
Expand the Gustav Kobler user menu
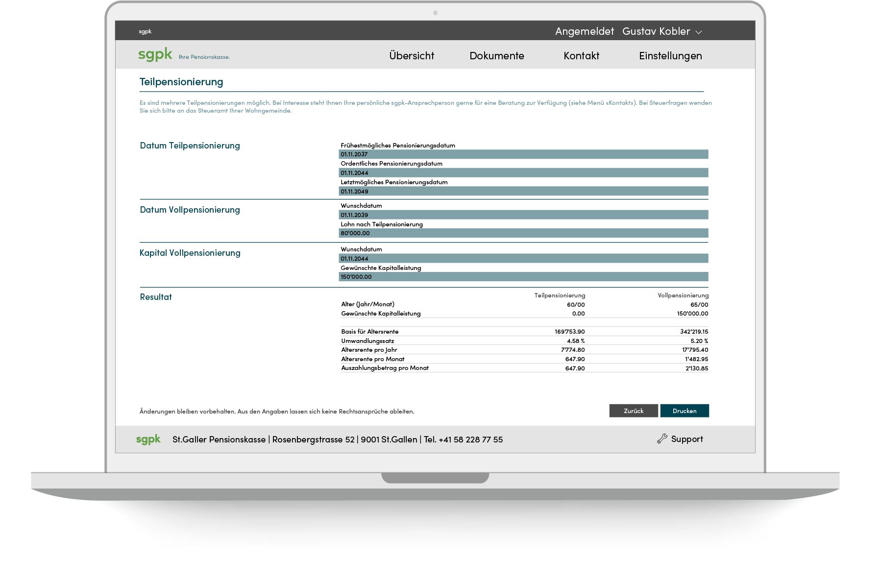[661, 31]
